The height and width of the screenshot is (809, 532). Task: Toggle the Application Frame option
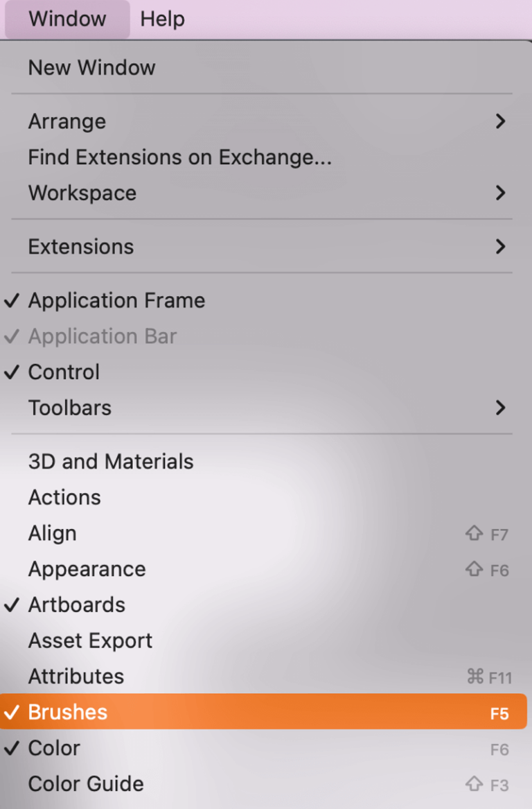click(116, 300)
